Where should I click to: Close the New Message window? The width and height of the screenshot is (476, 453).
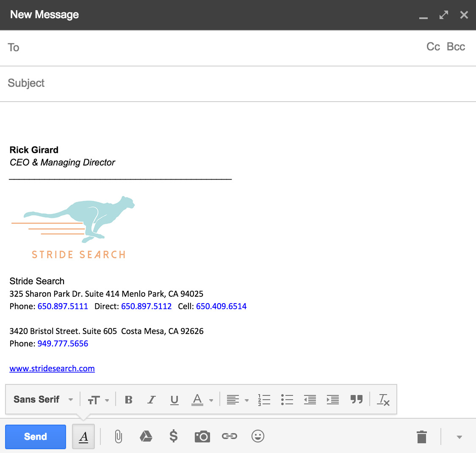click(464, 15)
